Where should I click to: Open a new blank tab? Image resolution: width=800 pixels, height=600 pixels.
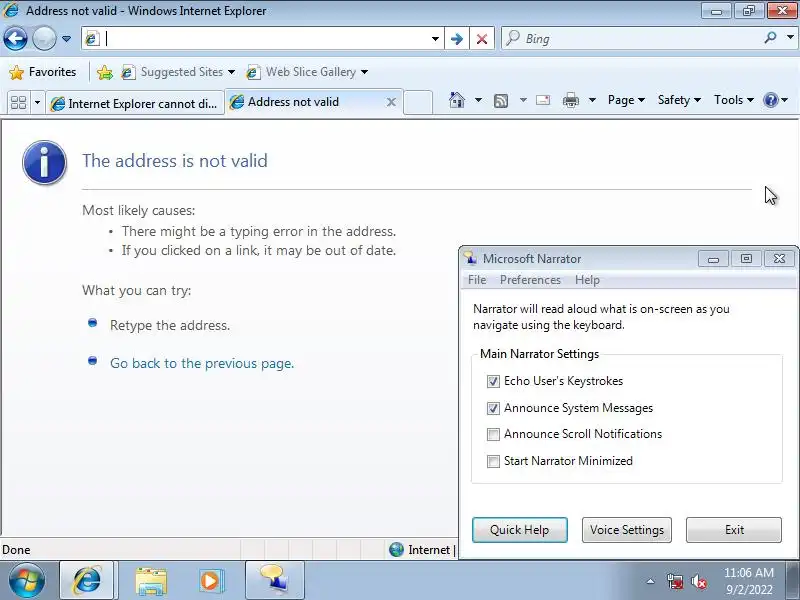point(418,103)
